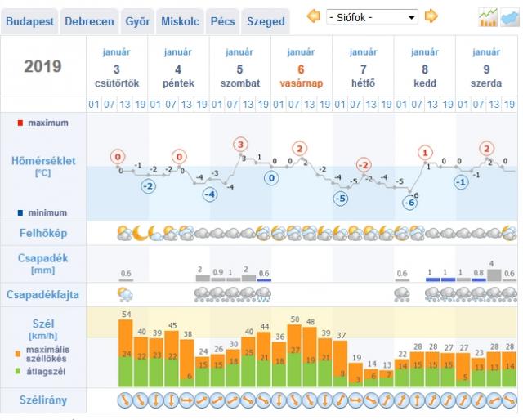Open the Miskolc forecast tab
Viewport: 523px width, 420px height.
tap(180, 21)
